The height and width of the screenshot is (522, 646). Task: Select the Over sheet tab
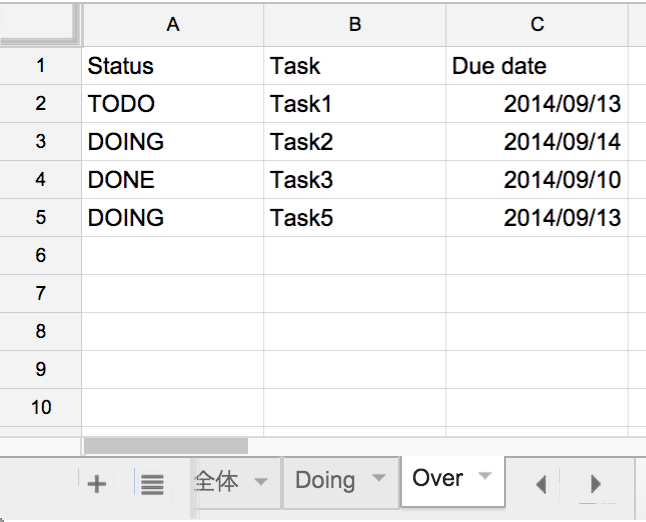pos(438,478)
